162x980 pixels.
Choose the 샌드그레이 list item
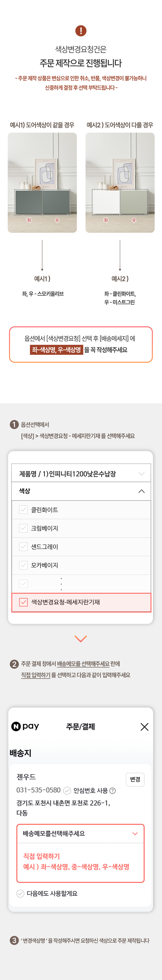click(81, 547)
